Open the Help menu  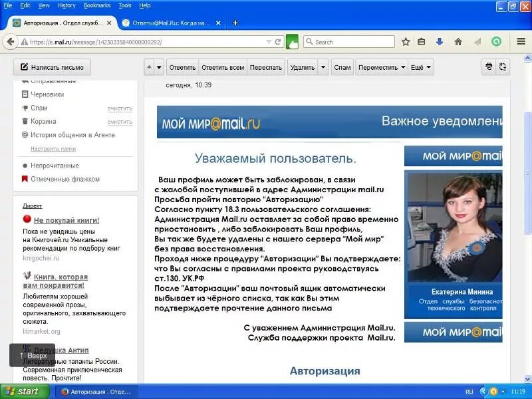[x=145, y=5]
